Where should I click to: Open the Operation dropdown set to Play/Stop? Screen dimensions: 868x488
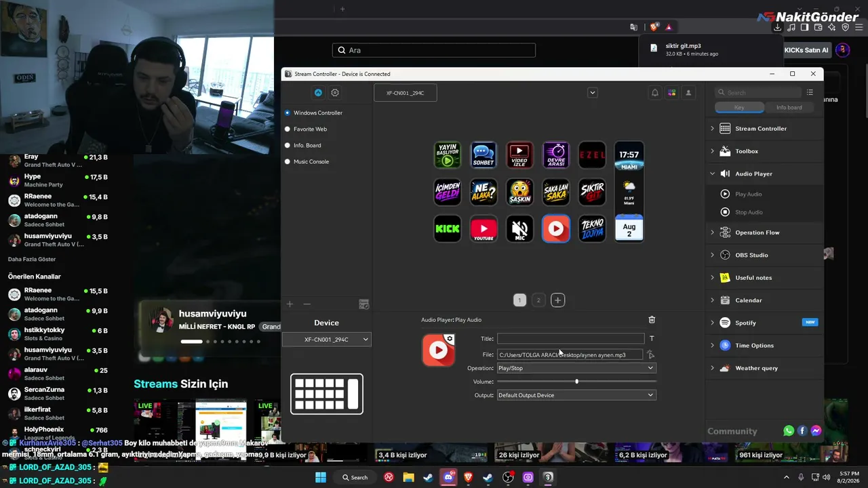576,368
